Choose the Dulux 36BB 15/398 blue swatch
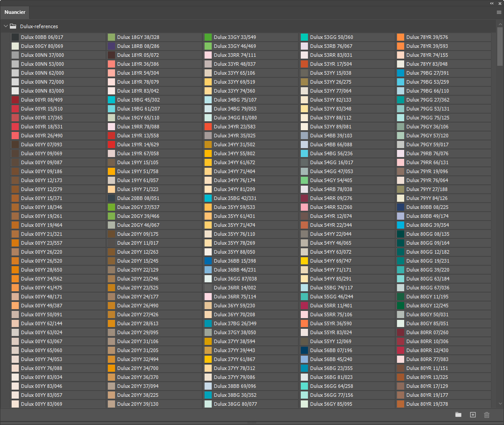The width and height of the screenshot is (504, 425). pos(208,261)
